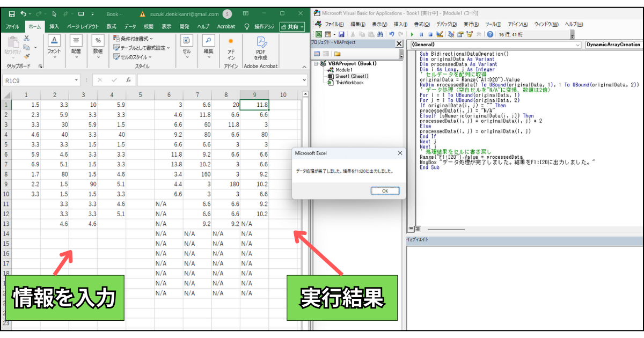Click the vertical scrollbar up arrow in Excel
Viewport: 644px width, 338px height.
coord(305,94)
